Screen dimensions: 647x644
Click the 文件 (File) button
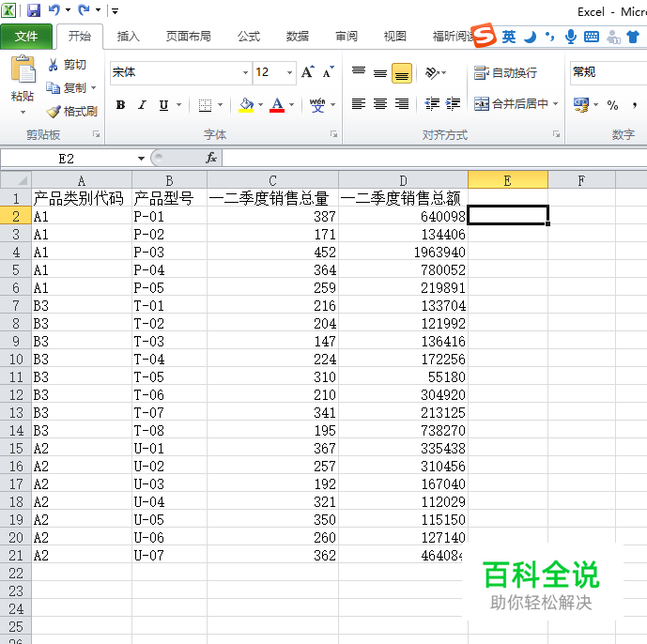[26, 37]
